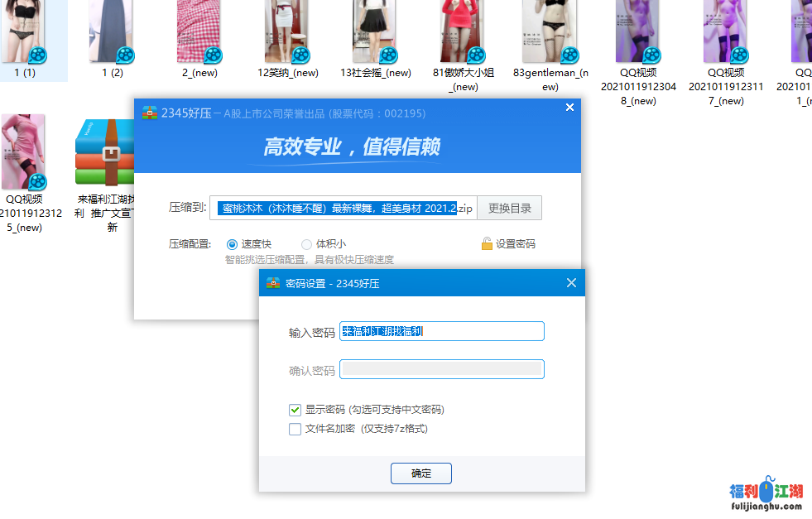Select the QQ视频 20210119123048_(new) file
This screenshot has height=519, width=812.
[x=638, y=31]
